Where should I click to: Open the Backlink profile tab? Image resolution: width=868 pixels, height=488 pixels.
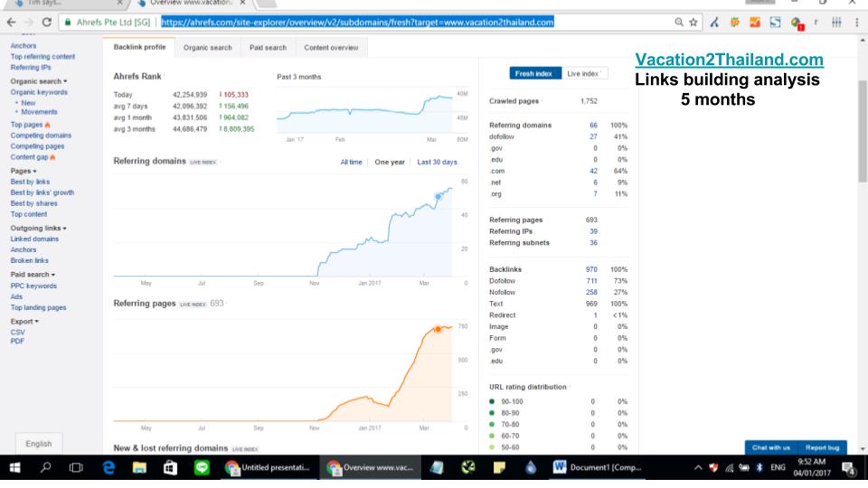pyautogui.click(x=139, y=47)
